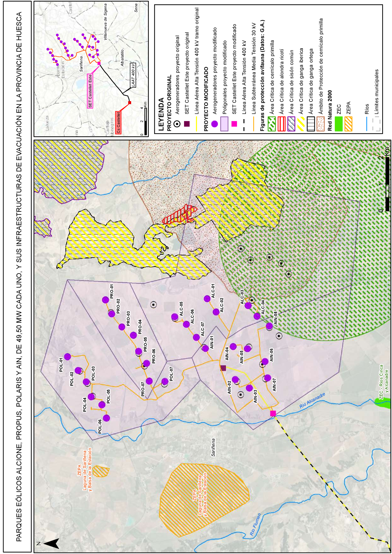The image size is (392, 554).
Task: Click the 'PRO-06' turbine label
Action: [153, 356]
